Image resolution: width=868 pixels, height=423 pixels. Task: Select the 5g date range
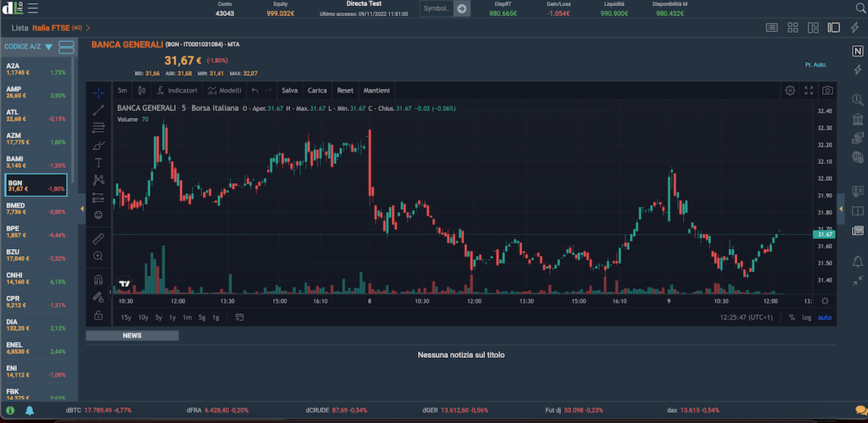point(202,318)
